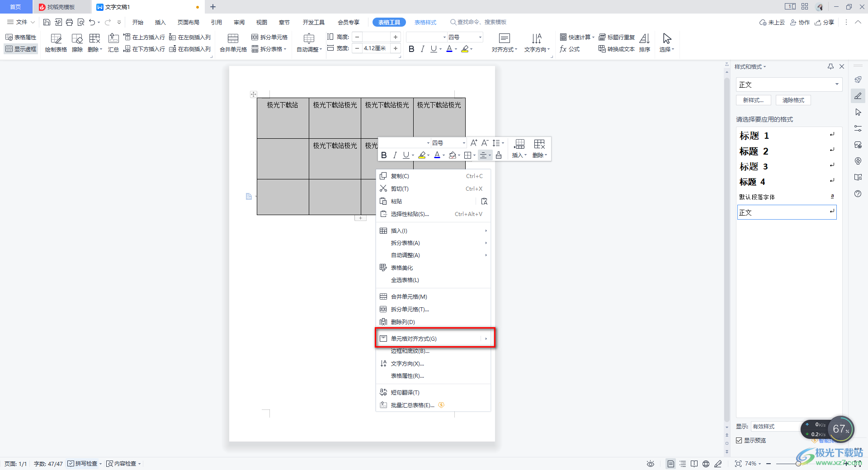Image resolution: width=868 pixels, height=470 pixels.
Task: Toggle the show gridlines option
Action: pyautogui.click(x=21, y=49)
